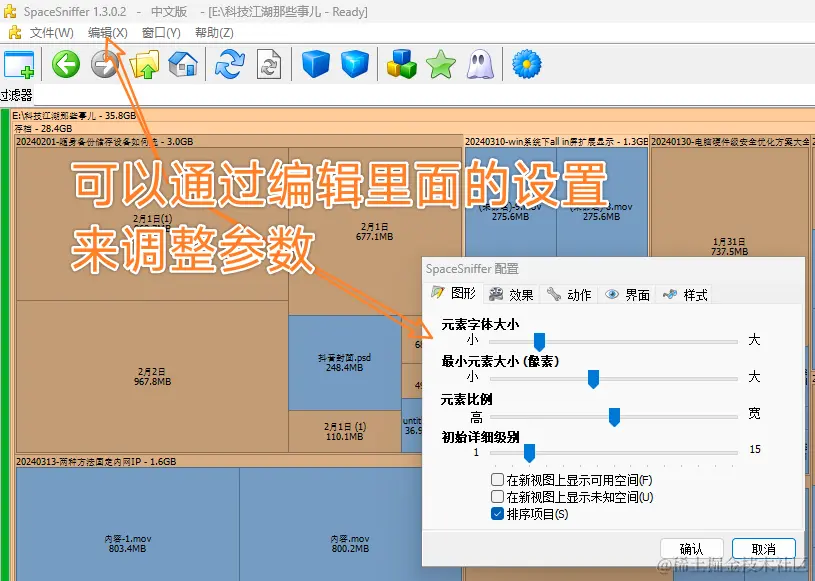Click the SpaceSniffer app icon in title bar
815x581 pixels.
click(9, 11)
